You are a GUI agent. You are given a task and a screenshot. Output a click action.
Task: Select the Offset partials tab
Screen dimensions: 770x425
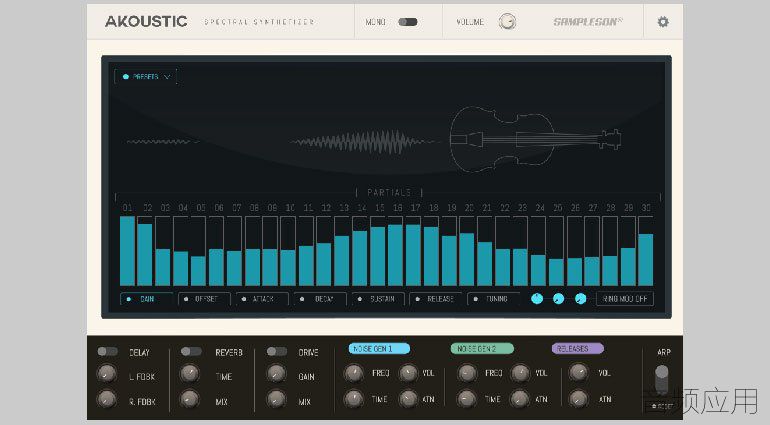[x=204, y=299]
